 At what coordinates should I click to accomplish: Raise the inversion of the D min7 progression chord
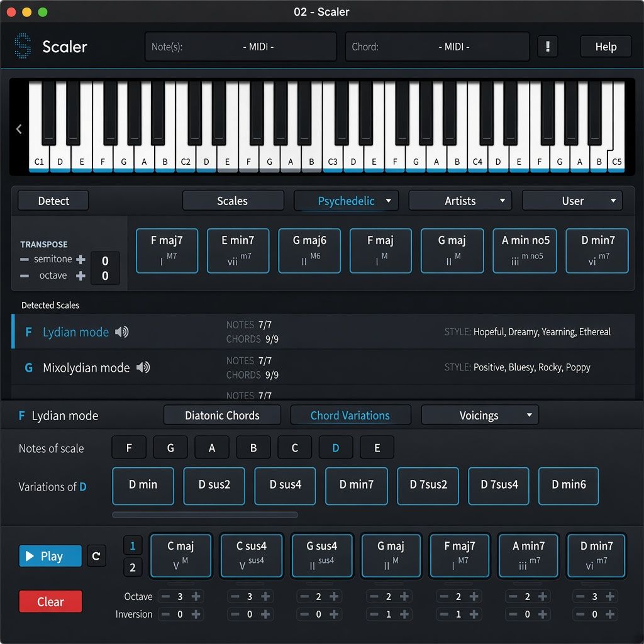[610, 614]
